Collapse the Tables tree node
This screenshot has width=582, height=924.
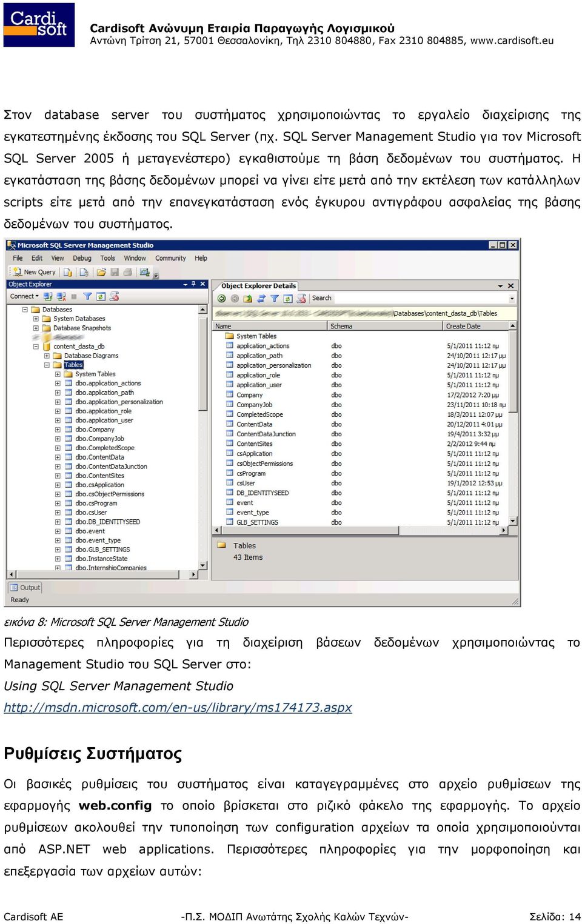coord(47,365)
